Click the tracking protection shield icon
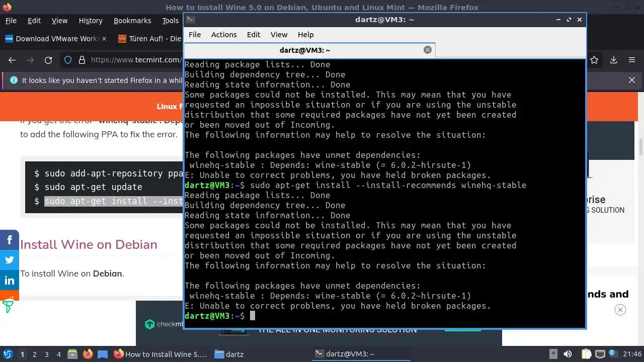 click(68, 60)
